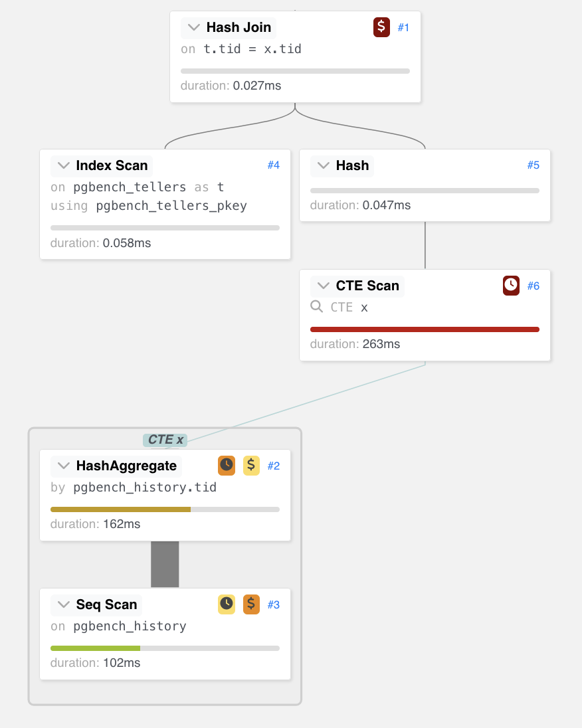Collapse the Hash Join node chevron

coord(194,27)
